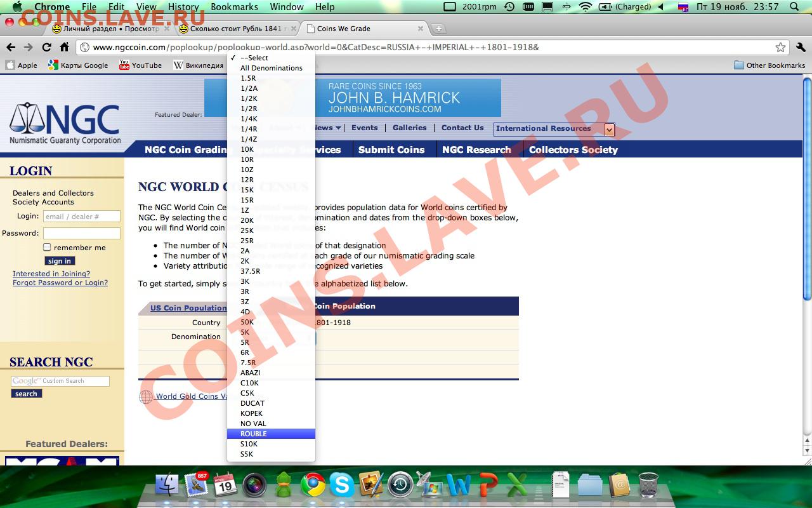Open the History menu in menu bar
812x508 pixels.
coord(183,7)
